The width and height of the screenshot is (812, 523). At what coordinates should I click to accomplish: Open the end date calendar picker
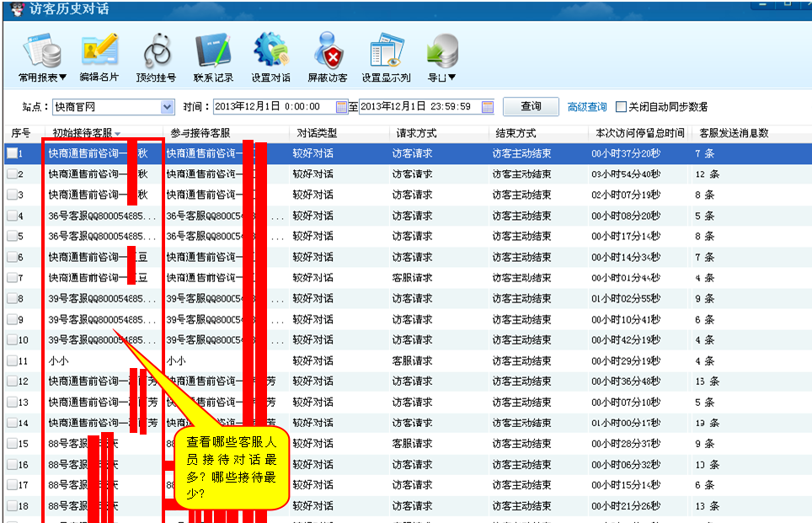pyautogui.click(x=488, y=107)
